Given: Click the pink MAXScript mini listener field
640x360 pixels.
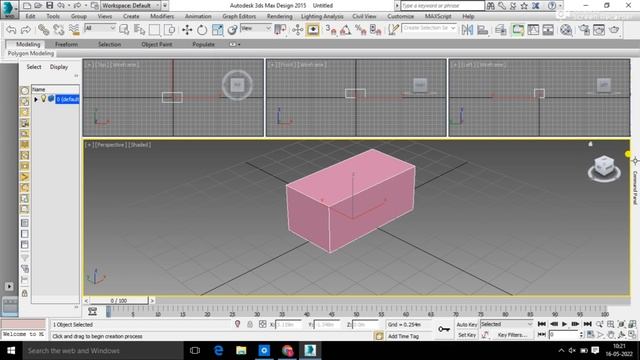Looking at the screenshot, I should click(x=23, y=324).
